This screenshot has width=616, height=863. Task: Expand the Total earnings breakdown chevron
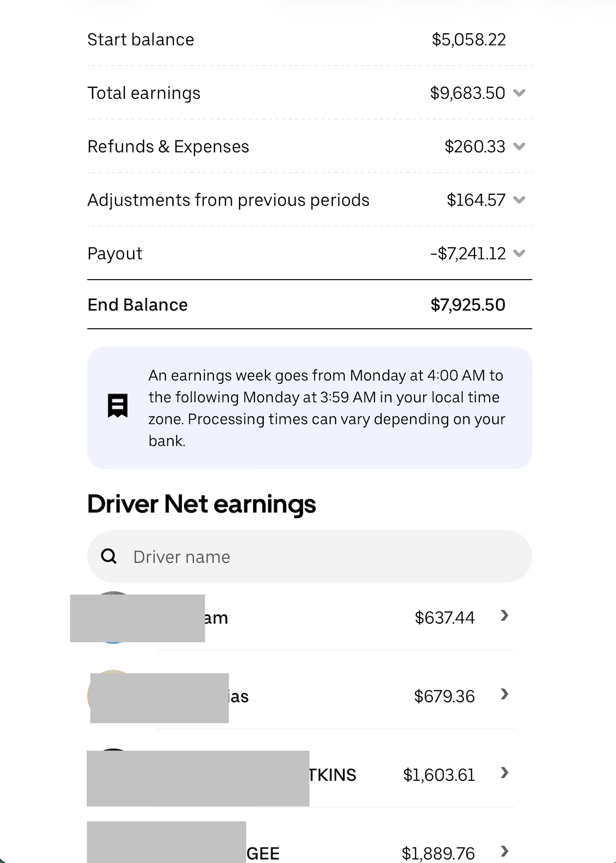pyautogui.click(x=519, y=93)
